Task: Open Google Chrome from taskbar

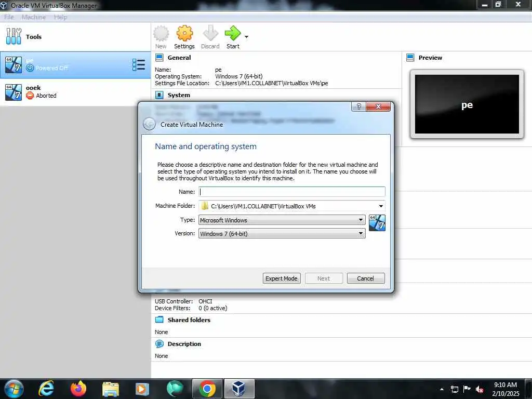Action: click(x=207, y=389)
